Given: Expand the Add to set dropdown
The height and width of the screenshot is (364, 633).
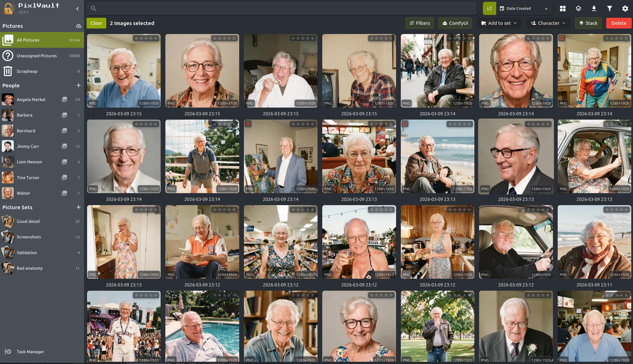Looking at the screenshot, I should point(499,23).
